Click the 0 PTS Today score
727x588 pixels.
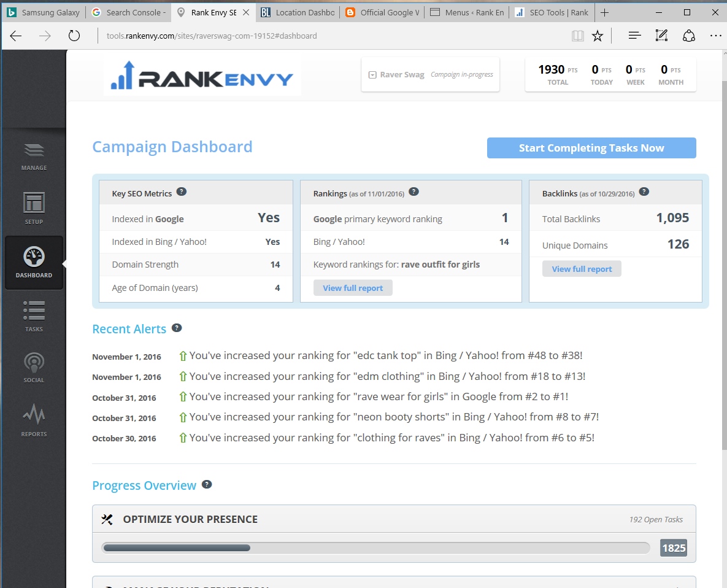(x=601, y=75)
